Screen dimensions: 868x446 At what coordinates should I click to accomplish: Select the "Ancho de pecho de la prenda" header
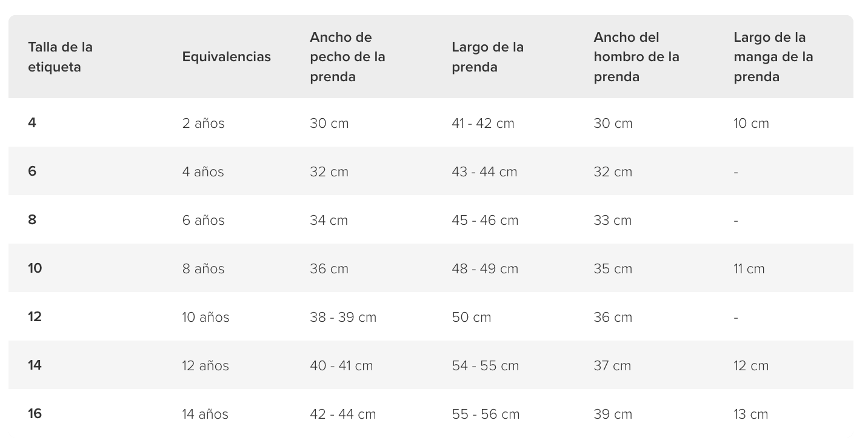pyautogui.click(x=347, y=57)
